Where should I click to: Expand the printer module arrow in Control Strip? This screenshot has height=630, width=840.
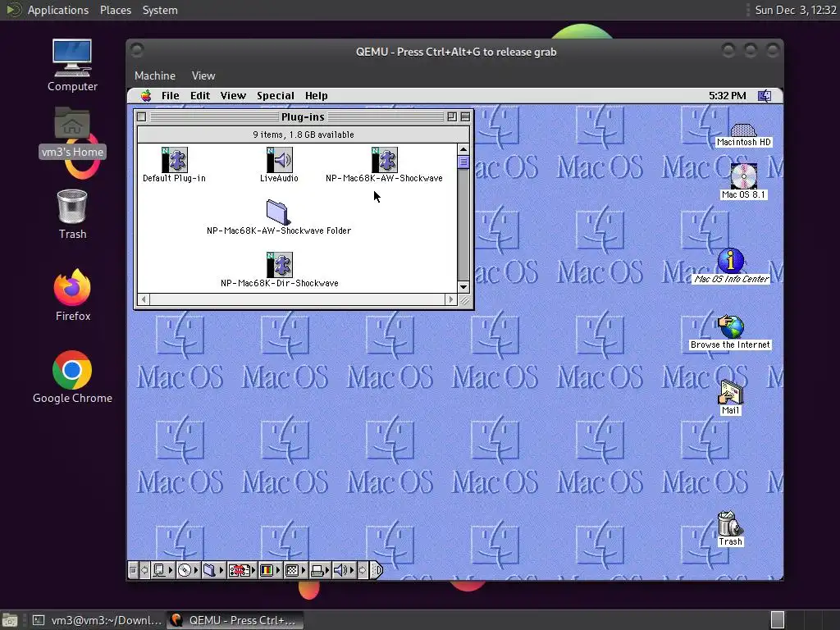pos(327,570)
